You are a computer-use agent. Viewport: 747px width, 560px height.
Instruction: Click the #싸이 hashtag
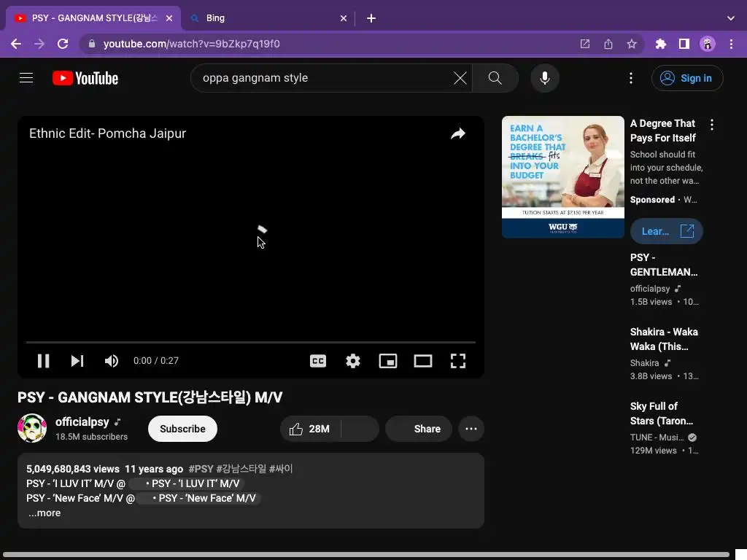[x=281, y=469]
